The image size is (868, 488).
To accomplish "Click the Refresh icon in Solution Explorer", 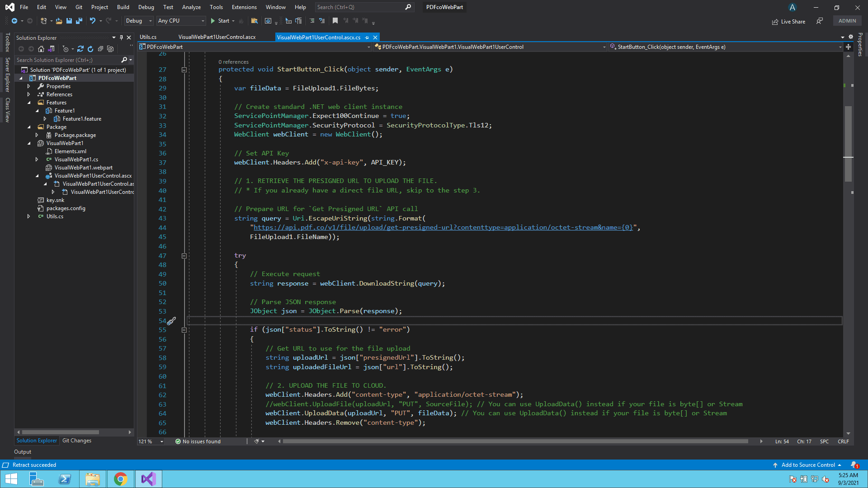I will [x=90, y=49].
